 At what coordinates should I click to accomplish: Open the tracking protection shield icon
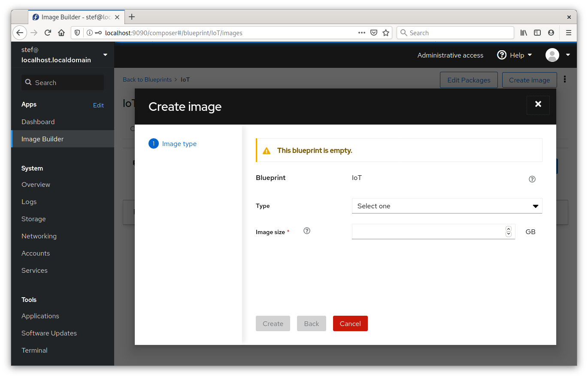(78, 33)
